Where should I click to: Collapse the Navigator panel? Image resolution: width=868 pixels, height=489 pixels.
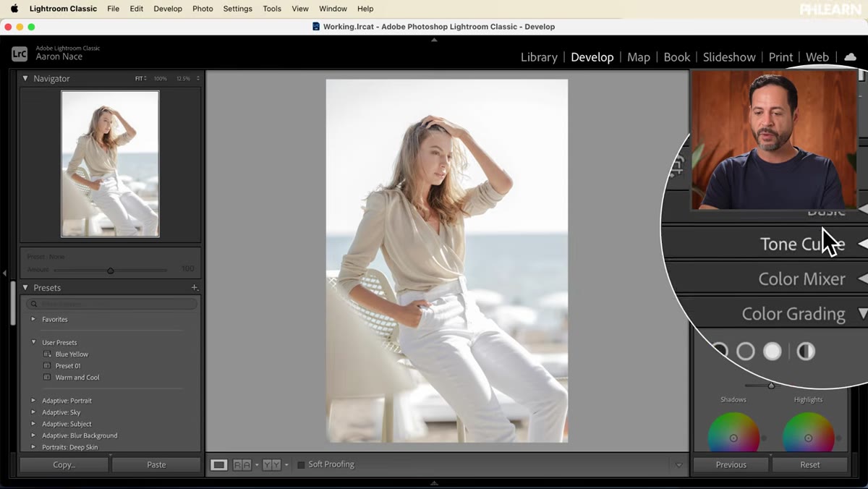[x=25, y=78]
